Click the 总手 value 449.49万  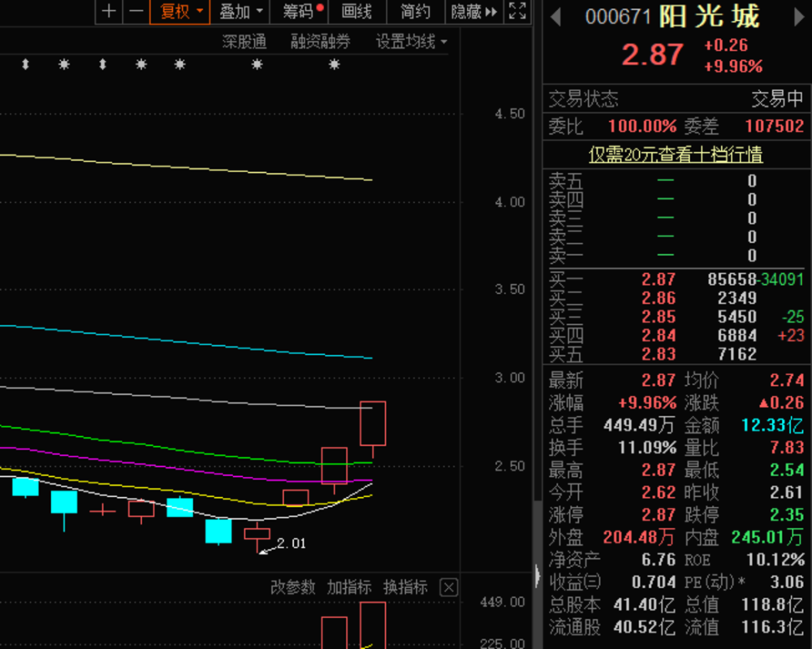pyautogui.click(x=639, y=426)
